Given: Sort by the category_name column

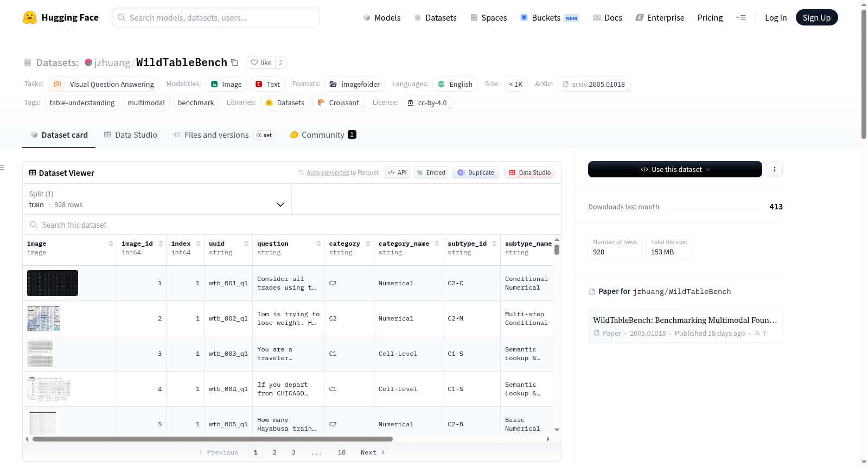Looking at the screenshot, I should pyautogui.click(x=437, y=244).
